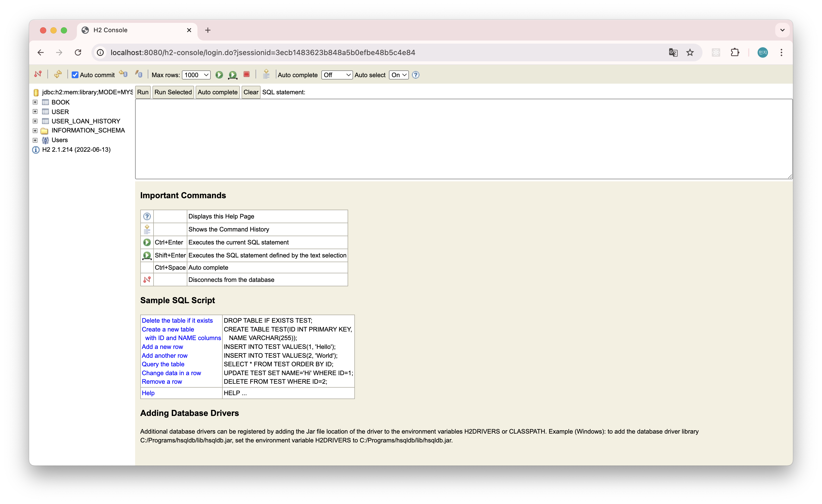Go back with the browser back arrow
Image resolution: width=822 pixels, height=504 pixels.
click(x=41, y=52)
